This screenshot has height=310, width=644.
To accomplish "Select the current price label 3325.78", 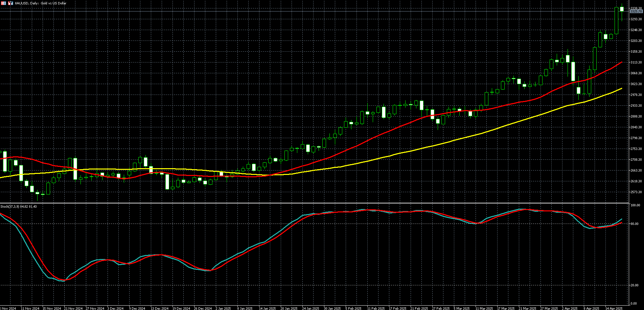I will coord(636,11).
